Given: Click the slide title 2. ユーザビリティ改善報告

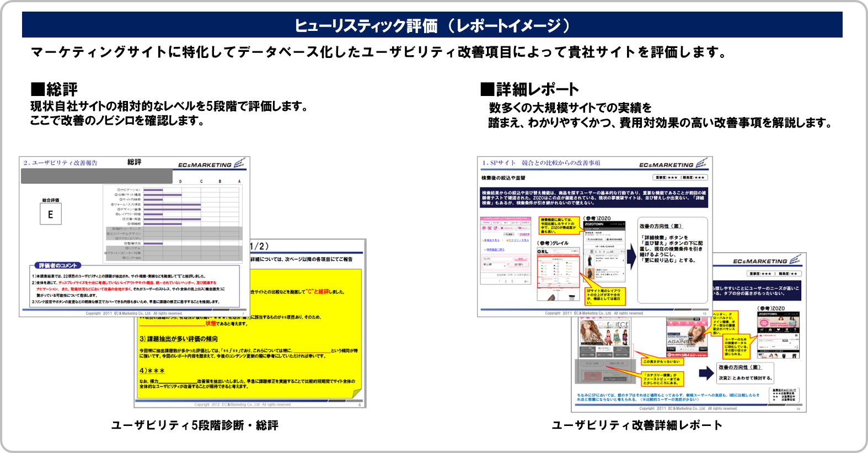Looking at the screenshot, I should pyautogui.click(x=60, y=163).
